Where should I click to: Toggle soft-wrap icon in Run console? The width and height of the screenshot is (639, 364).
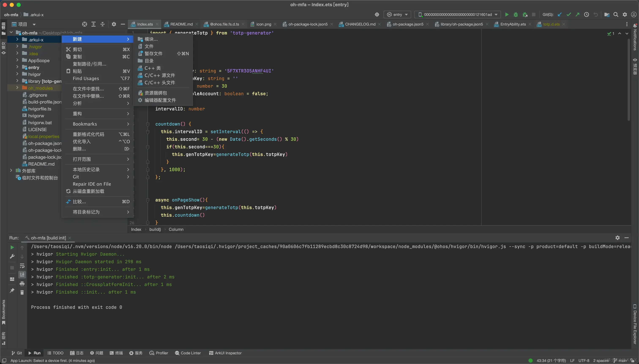[22, 266]
